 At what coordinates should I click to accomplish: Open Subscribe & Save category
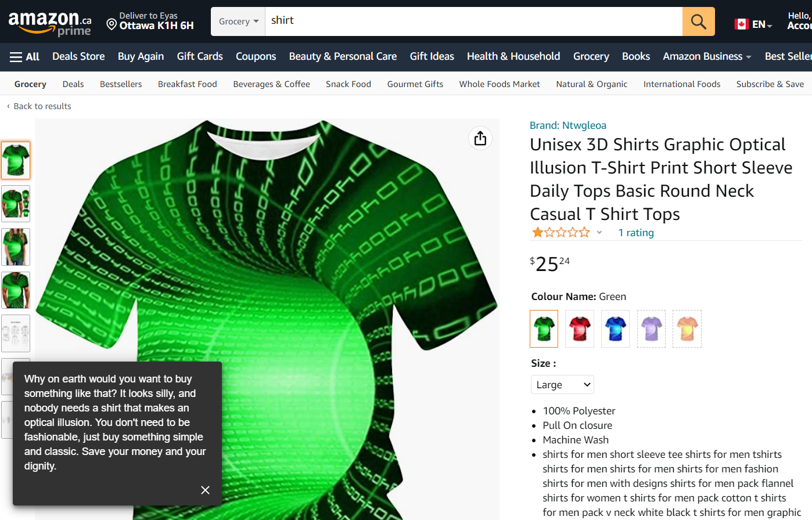click(x=770, y=84)
